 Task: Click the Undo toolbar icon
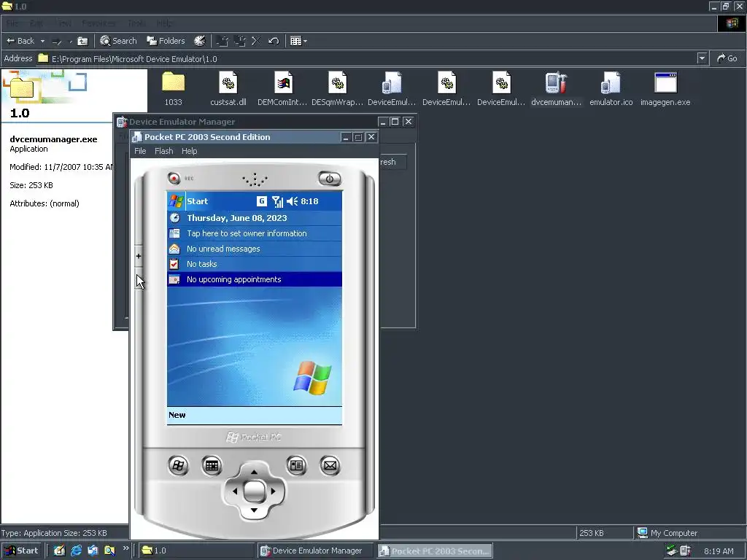pyautogui.click(x=274, y=41)
